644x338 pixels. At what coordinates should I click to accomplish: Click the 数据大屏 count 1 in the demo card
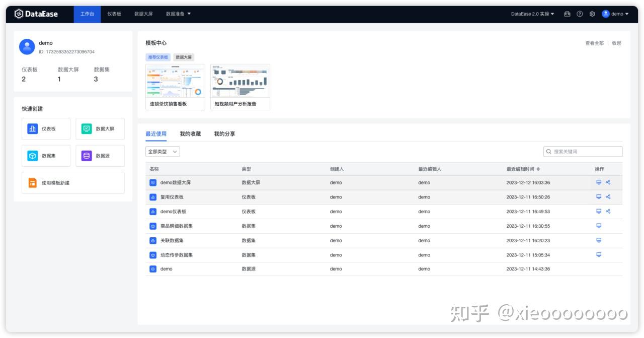(59, 79)
